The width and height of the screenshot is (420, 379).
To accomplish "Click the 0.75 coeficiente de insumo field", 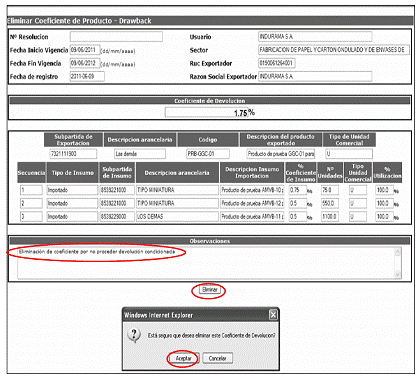I will tap(298, 190).
